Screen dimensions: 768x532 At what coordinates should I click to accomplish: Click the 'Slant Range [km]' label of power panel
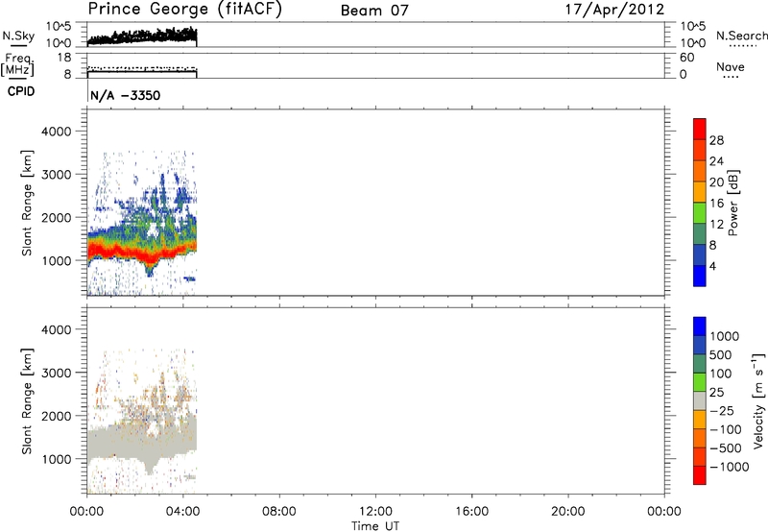(x=27, y=203)
